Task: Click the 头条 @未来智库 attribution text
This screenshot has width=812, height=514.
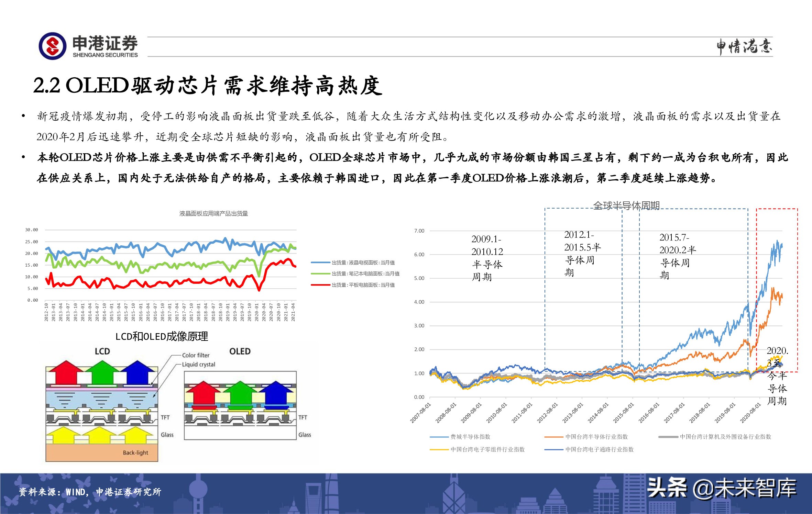Action: click(x=722, y=488)
